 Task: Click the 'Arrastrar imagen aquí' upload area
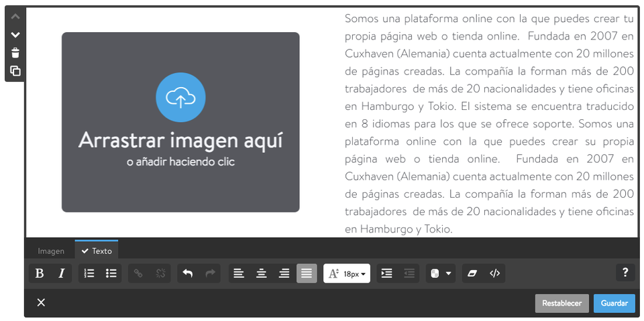coord(180,123)
